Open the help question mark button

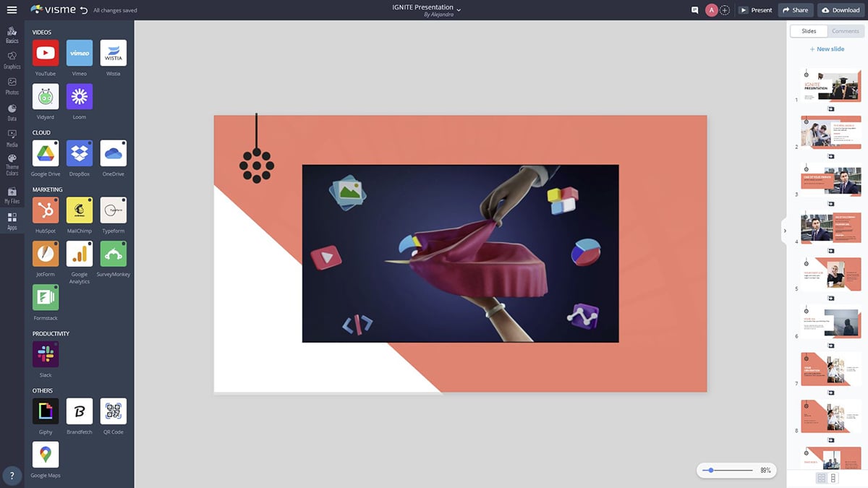click(12, 476)
